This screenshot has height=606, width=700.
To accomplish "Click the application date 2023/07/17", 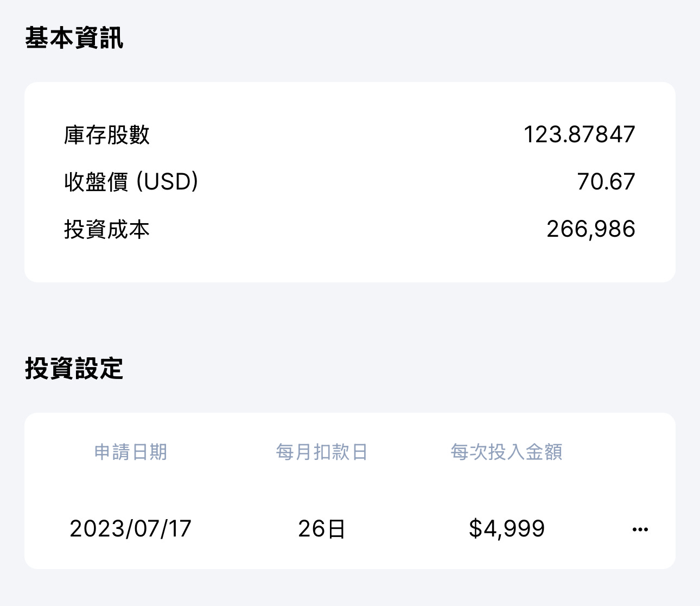I will pyautogui.click(x=130, y=528).
